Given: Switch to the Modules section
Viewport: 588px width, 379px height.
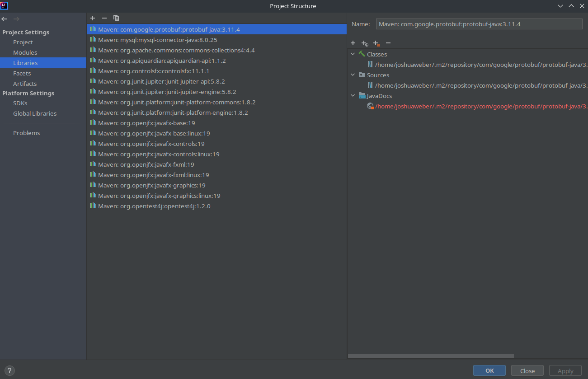Looking at the screenshot, I should (x=25, y=52).
